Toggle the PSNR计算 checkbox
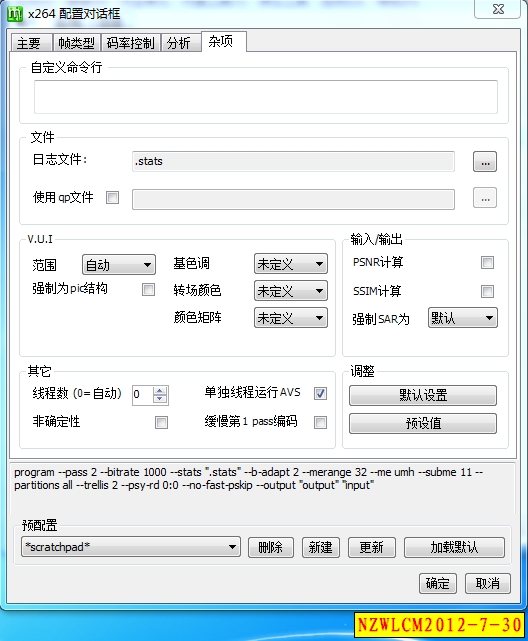The width and height of the screenshot is (528, 641). pos(487,262)
